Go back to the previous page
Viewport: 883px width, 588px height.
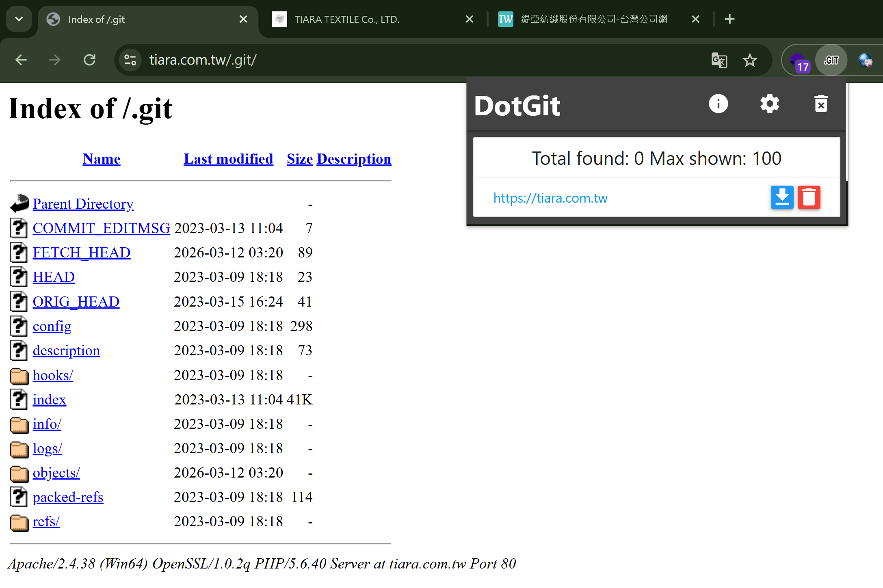coord(21,60)
